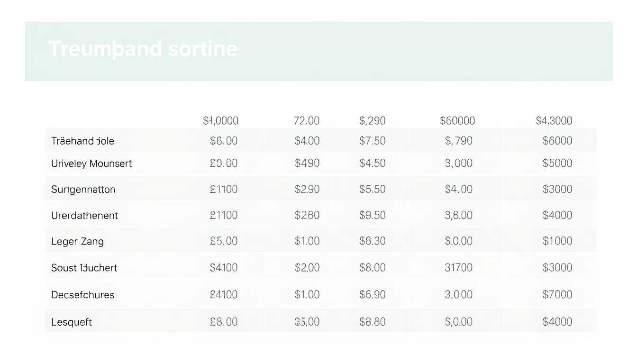Click the Surigennatton row label
Image resolution: width=637 pixels, height=364 pixels.
[x=83, y=190]
